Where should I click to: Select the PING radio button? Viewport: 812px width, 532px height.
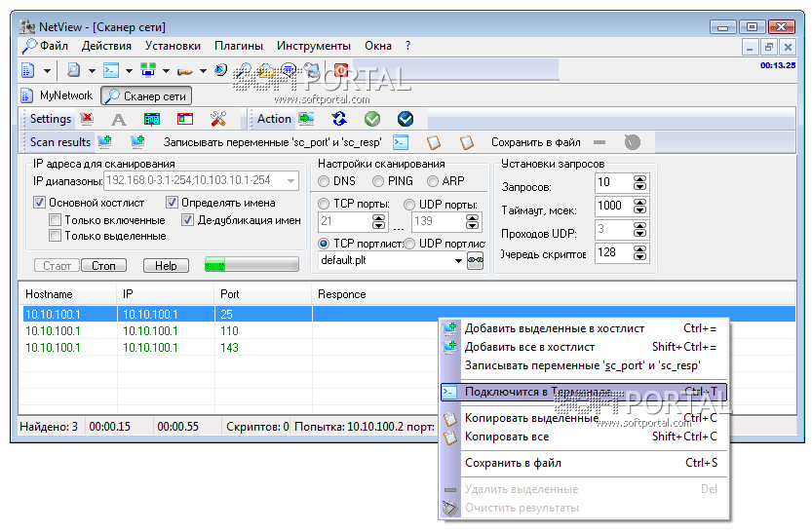pos(378,181)
